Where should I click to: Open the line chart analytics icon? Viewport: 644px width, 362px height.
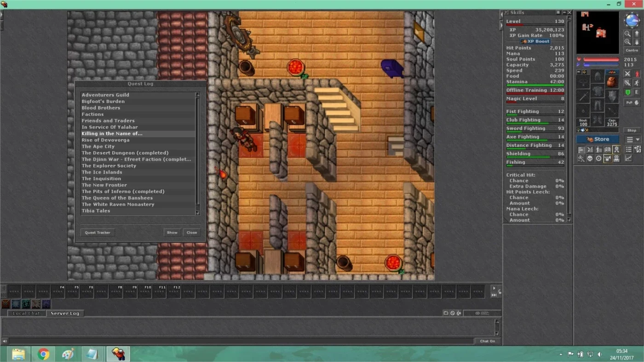point(628,158)
